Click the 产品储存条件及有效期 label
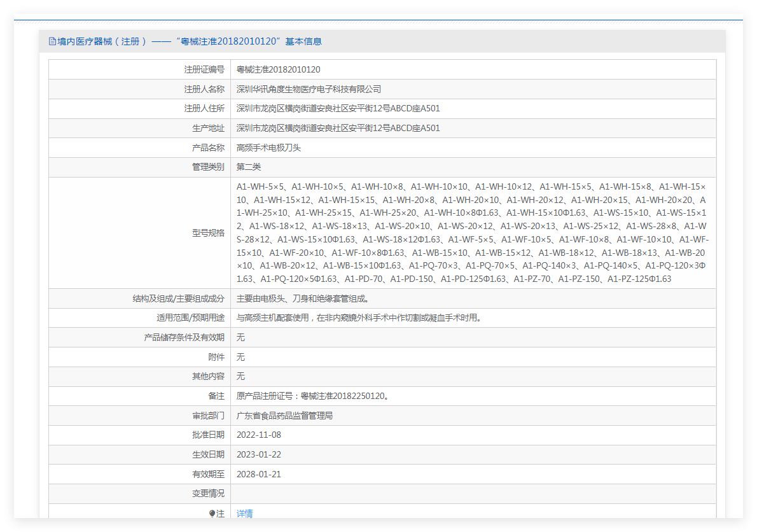Viewport: 757px width, 532px height. [x=184, y=337]
